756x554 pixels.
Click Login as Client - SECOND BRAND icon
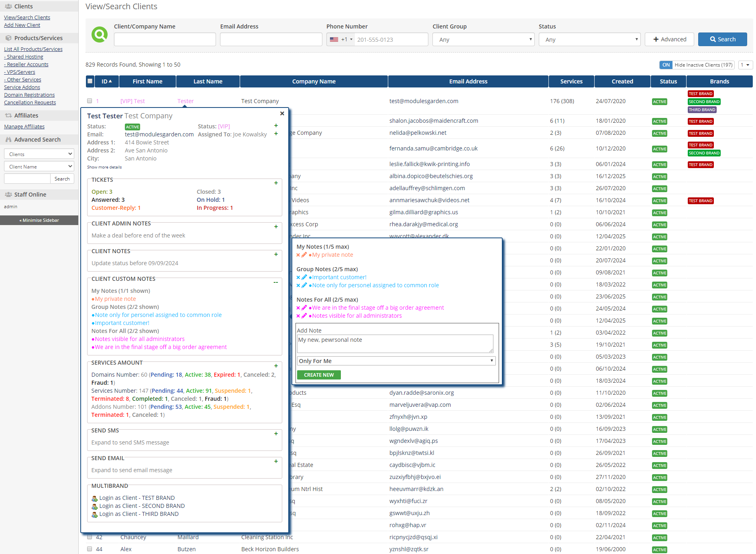click(x=95, y=506)
